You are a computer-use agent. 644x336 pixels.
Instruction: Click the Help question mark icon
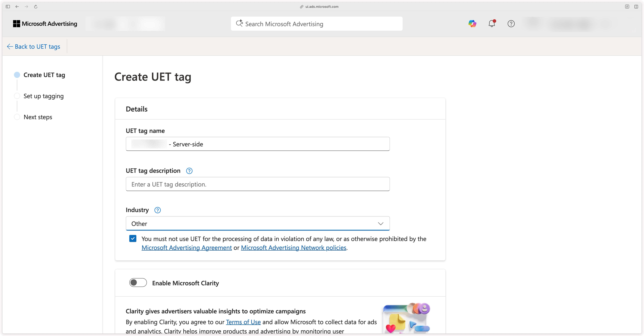pyautogui.click(x=511, y=24)
